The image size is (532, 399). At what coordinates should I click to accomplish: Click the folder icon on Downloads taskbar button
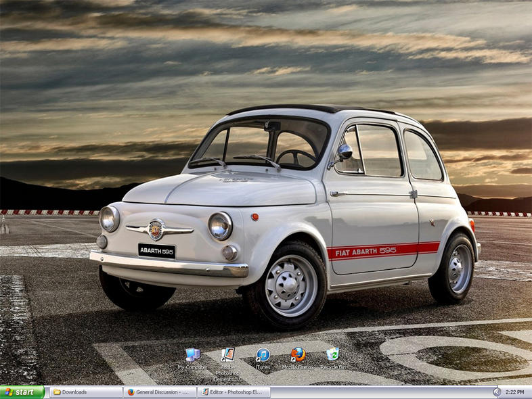click(57, 392)
